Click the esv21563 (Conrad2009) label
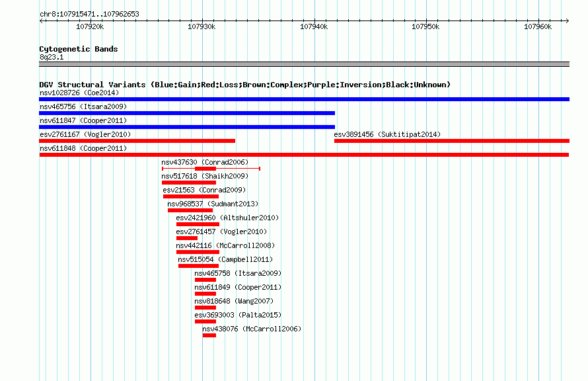 (204, 190)
